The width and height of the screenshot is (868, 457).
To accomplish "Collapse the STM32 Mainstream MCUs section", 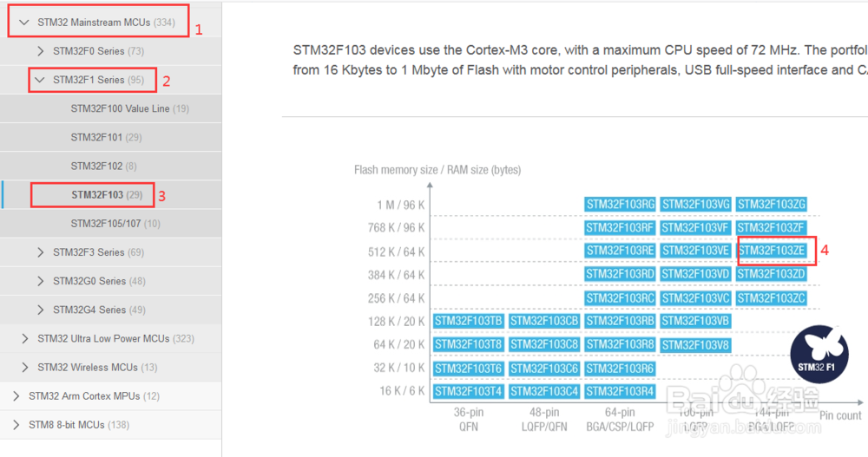I will pyautogui.click(x=24, y=23).
